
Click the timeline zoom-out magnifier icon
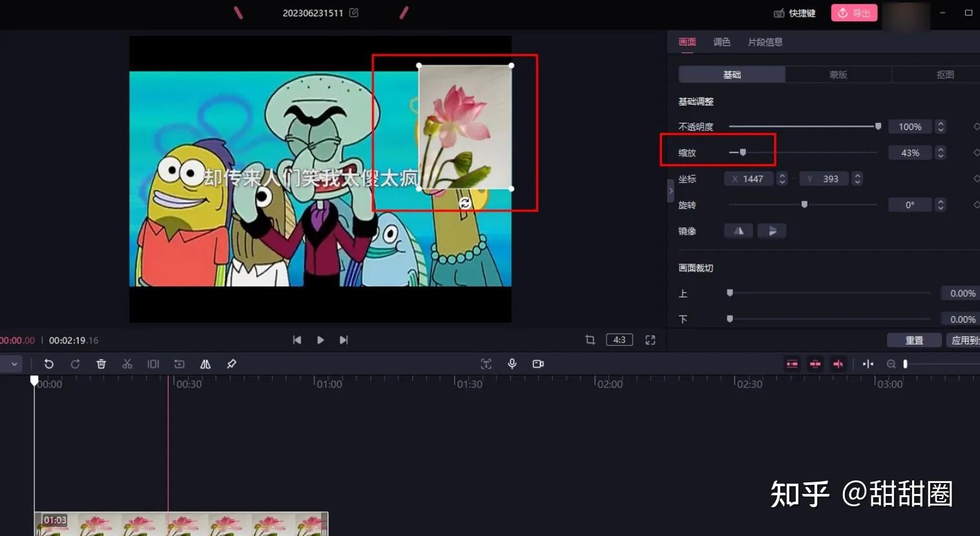tap(891, 364)
